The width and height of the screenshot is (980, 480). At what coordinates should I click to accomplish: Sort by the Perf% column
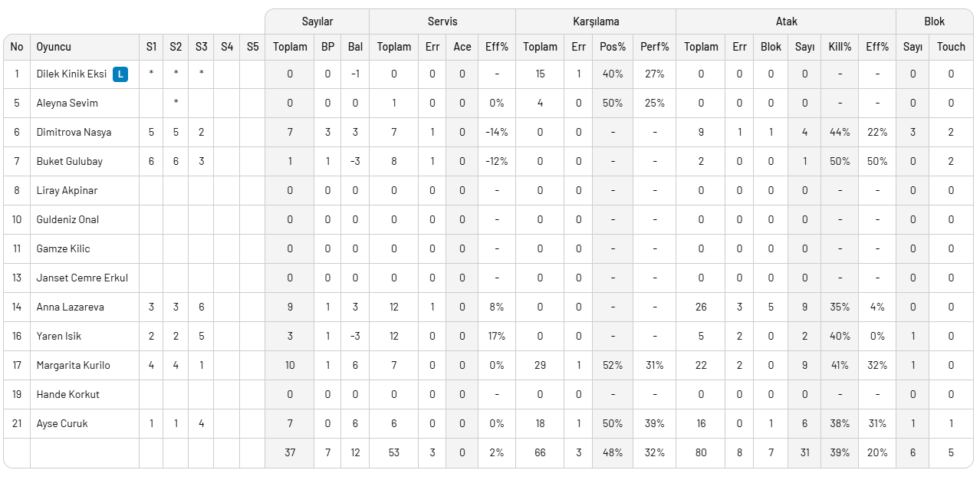pyautogui.click(x=654, y=47)
